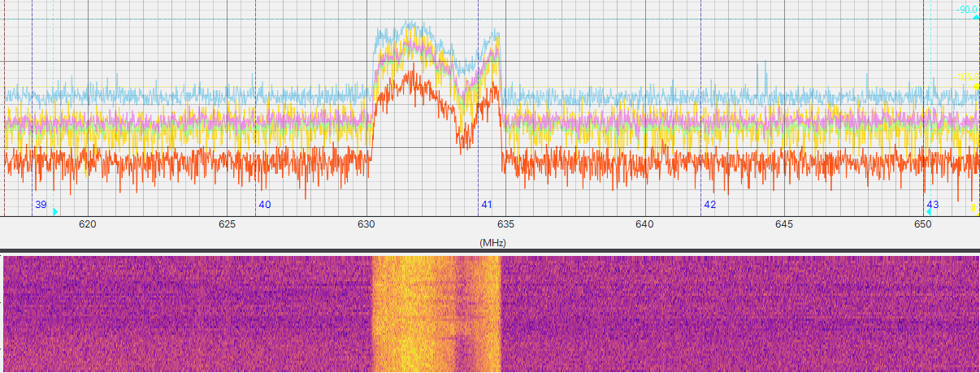The width and height of the screenshot is (980, 373).
Task: Click the 645 frequency axis tick label
Action: tap(784, 223)
